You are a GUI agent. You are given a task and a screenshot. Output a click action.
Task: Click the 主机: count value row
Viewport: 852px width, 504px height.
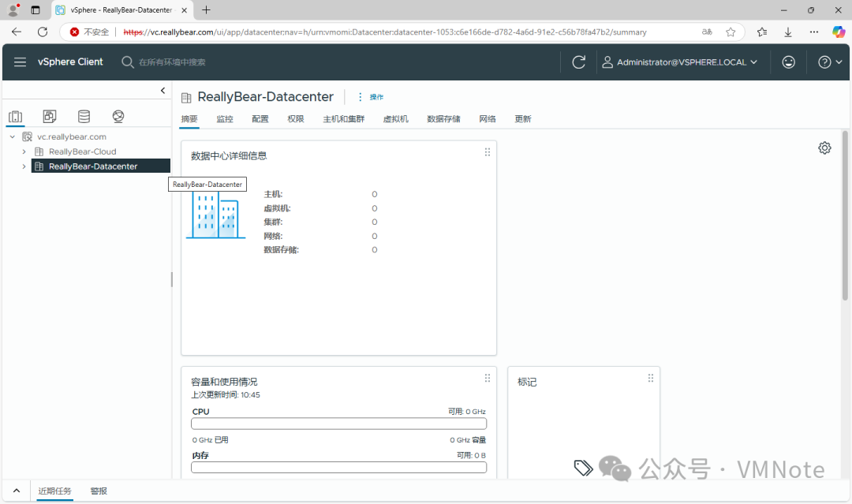pyautogui.click(x=320, y=195)
